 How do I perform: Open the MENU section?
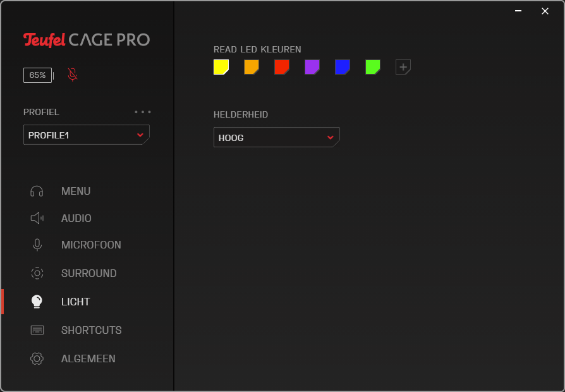tap(76, 191)
